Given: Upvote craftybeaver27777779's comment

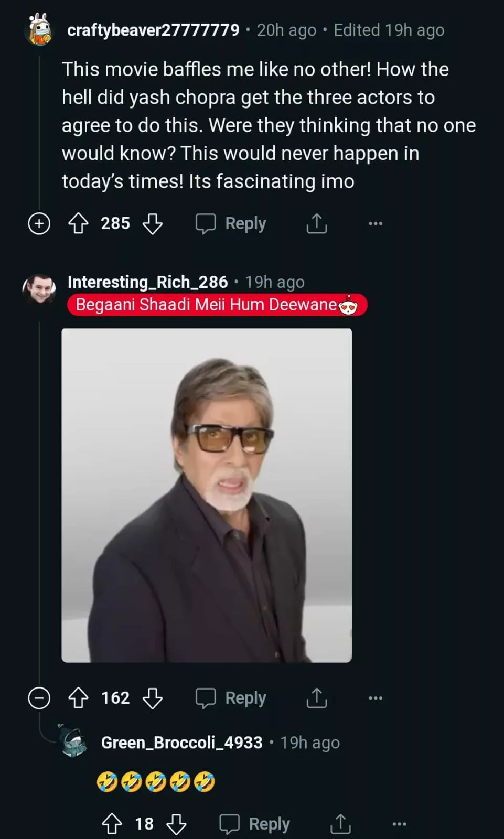Looking at the screenshot, I should 79,223.
